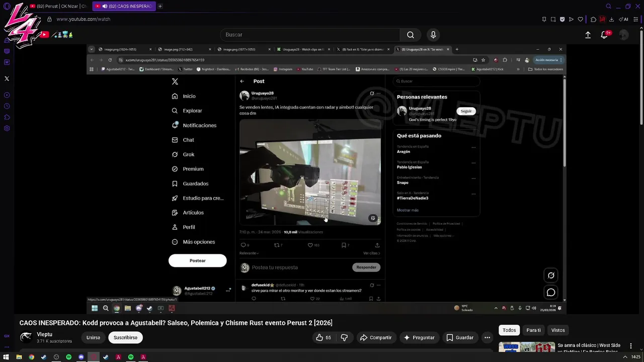Open options menu of West Side recommended video

pos(631,346)
